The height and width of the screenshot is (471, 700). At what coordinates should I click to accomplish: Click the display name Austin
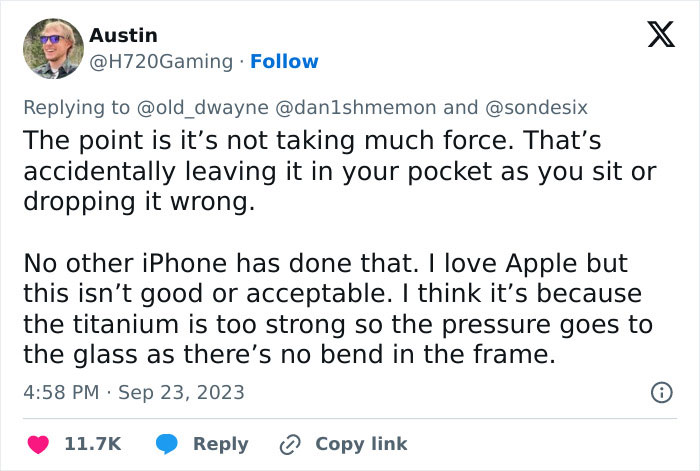[x=124, y=35]
